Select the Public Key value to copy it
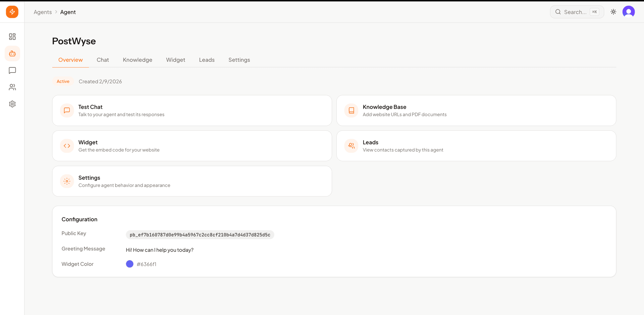Screen dimensions: 644x315 [x=200, y=235]
